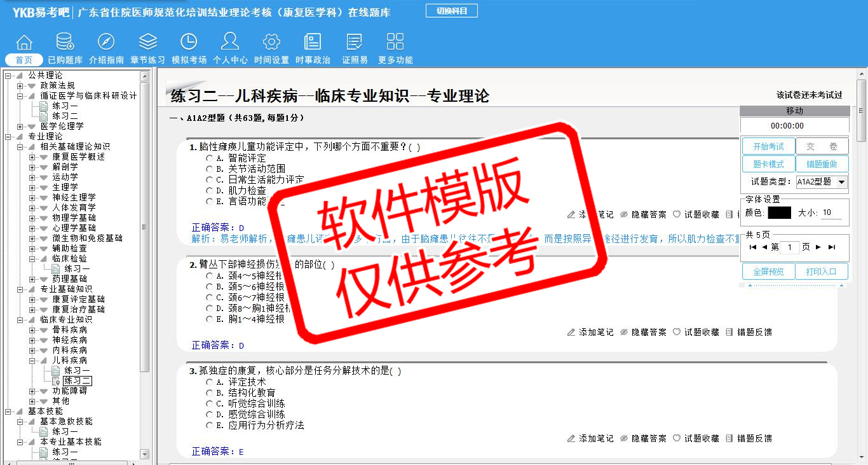
Task: Expand the 骨科疾病 tree node
Action: pyautogui.click(x=32, y=330)
